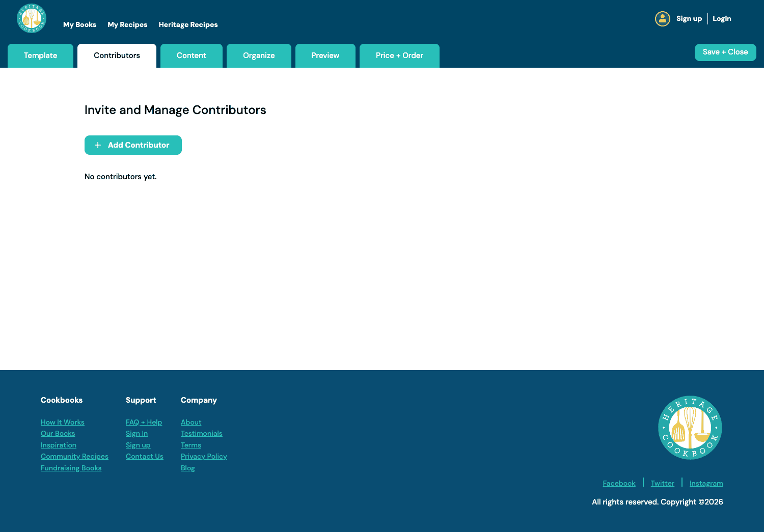Open My Recipes from the navigation
The image size is (764, 532).
127,24
